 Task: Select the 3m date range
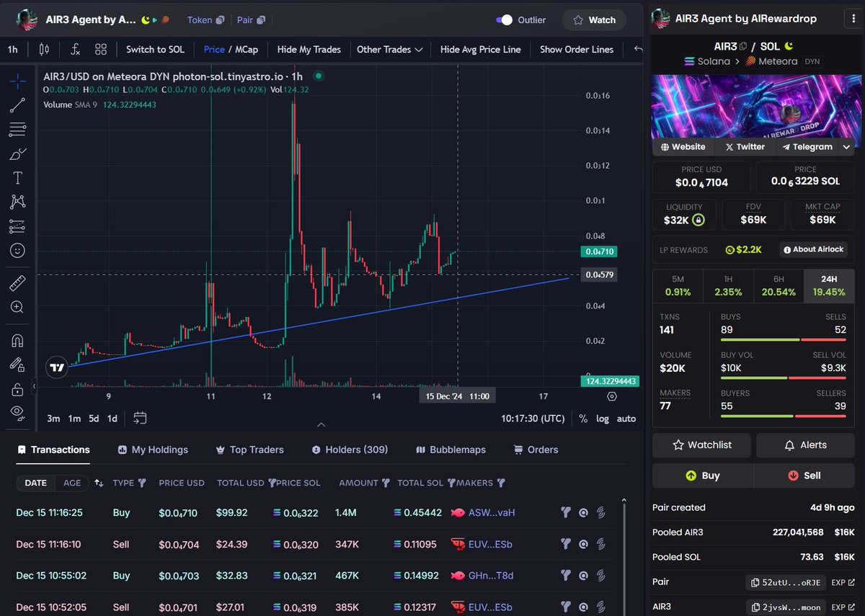pos(54,418)
